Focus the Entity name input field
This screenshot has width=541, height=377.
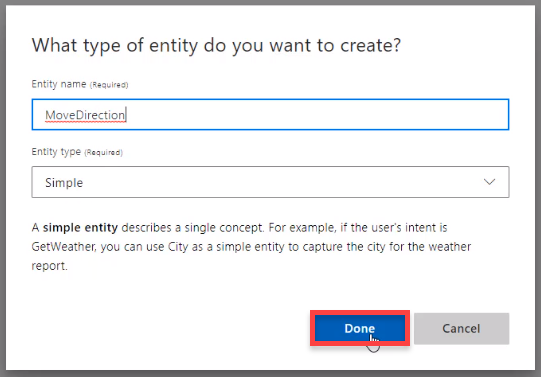click(x=270, y=115)
